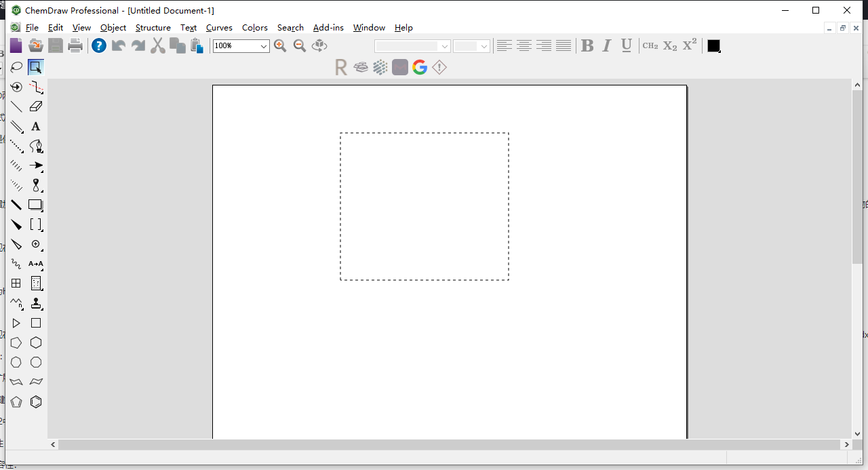
Task: Print the document
Action: click(x=75, y=45)
